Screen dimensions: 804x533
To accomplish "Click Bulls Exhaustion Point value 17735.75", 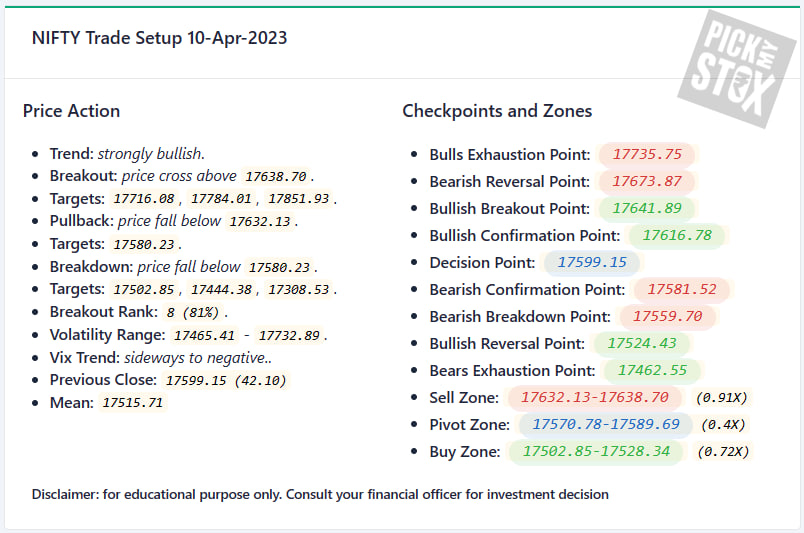I will click(647, 154).
